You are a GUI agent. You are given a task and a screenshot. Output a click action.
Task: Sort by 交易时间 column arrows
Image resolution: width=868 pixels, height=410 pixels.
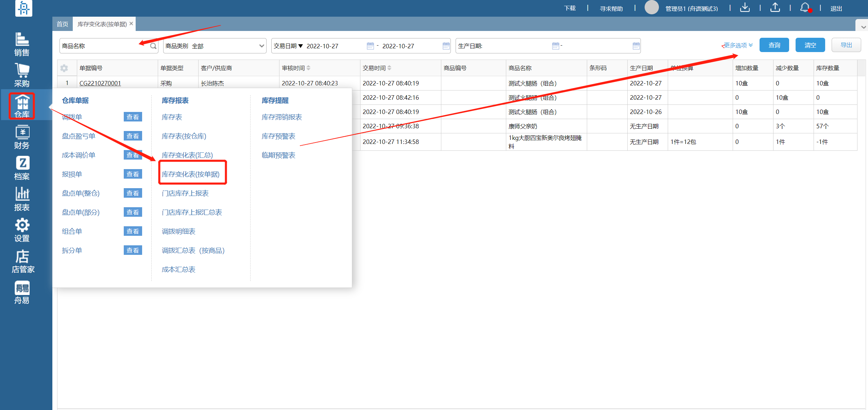[x=389, y=68]
